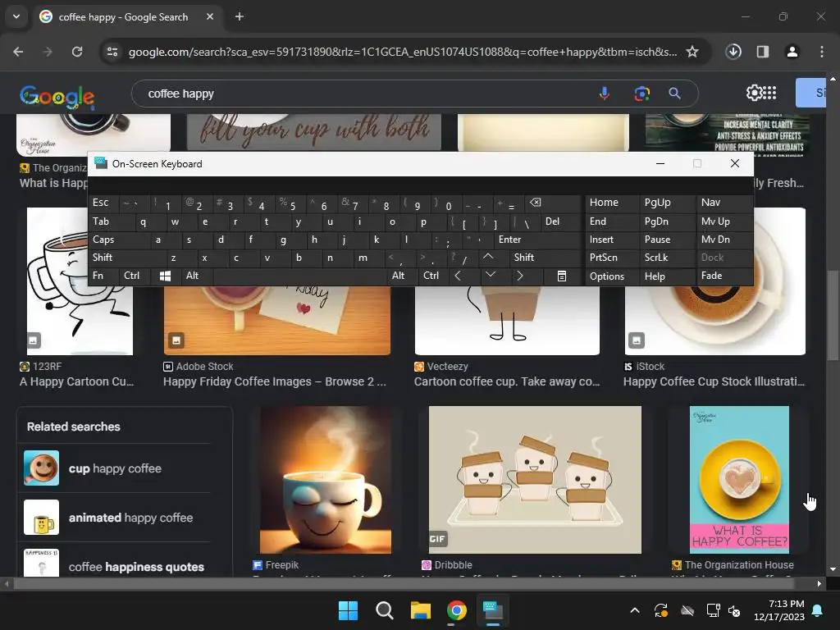Click the magnifier search button in search box
840x630 pixels.
pos(674,94)
